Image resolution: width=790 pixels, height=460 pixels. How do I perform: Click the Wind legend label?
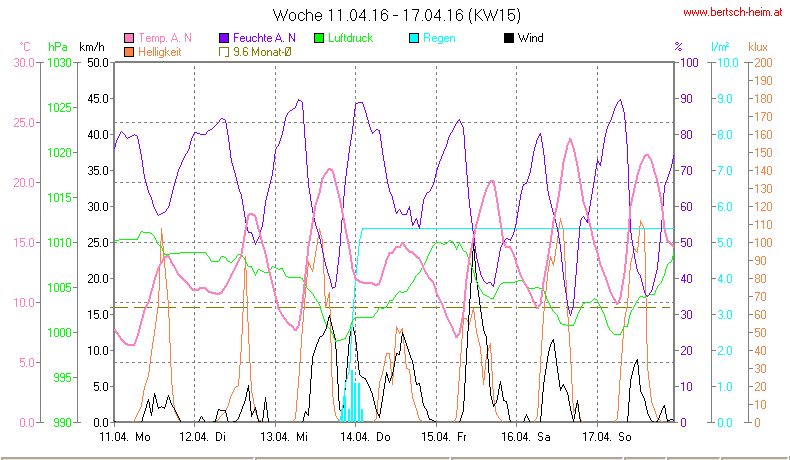531,38
